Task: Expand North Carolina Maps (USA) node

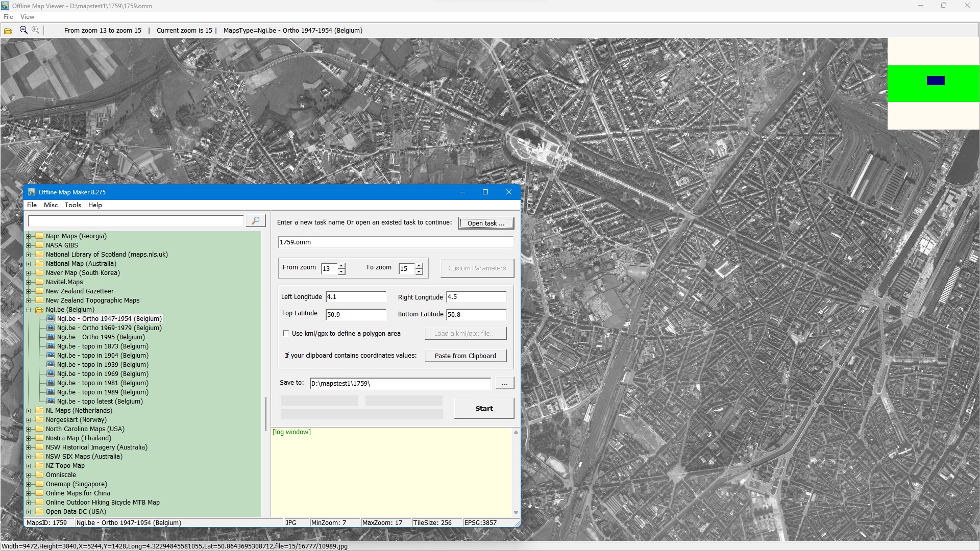Action: [29, 429]
